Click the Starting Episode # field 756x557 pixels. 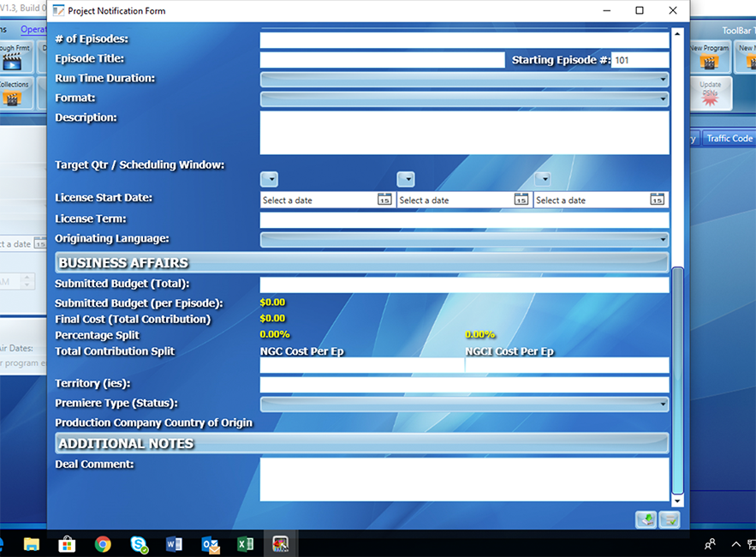tap(640, 60)
